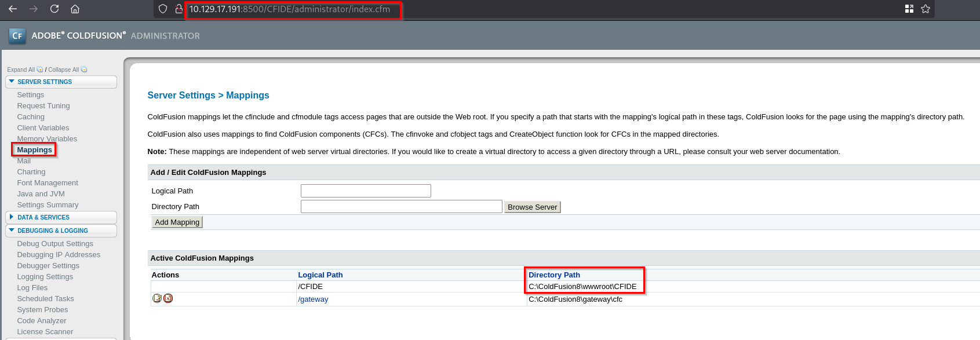
Task: Open Settings Summary page
Action: pos(48,205)
